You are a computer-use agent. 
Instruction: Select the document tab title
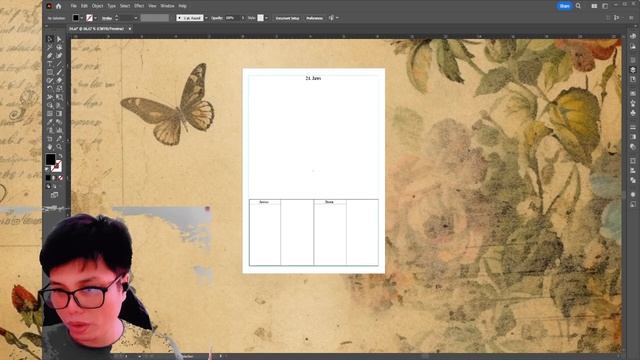point(96,29)
